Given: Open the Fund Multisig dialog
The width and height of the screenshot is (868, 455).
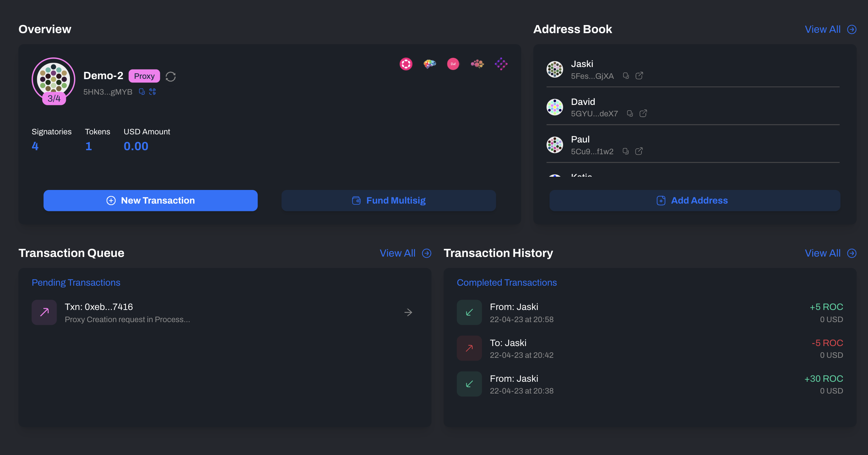Looking at the screenshot, I should [x=388, y=200].
